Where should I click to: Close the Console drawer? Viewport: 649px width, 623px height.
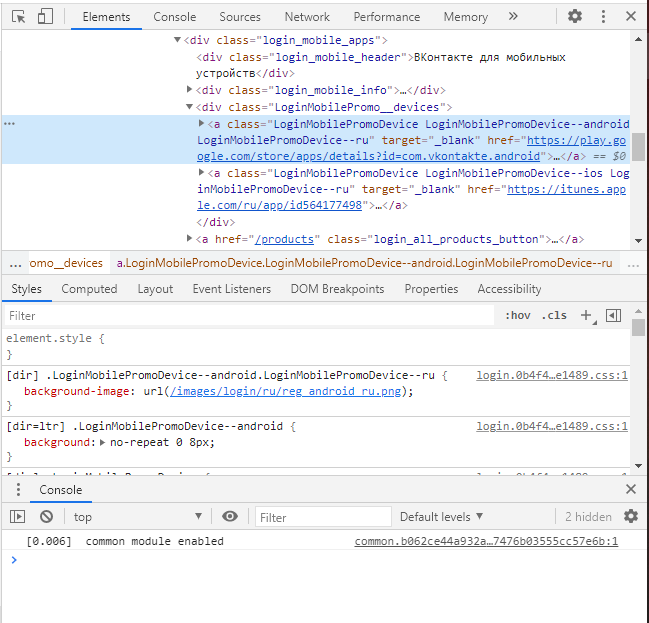point(631,489)
